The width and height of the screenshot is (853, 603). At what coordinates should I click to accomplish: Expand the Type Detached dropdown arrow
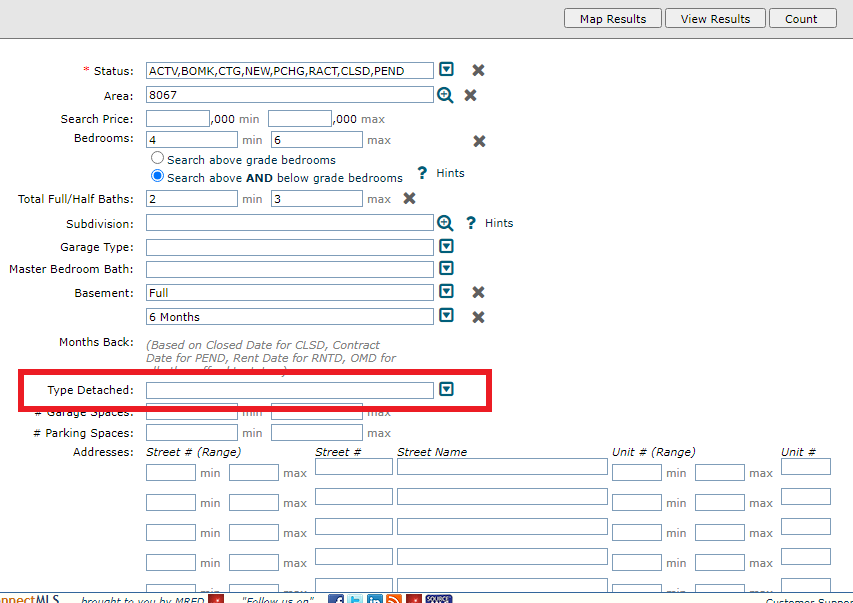(x=446, y=389)
